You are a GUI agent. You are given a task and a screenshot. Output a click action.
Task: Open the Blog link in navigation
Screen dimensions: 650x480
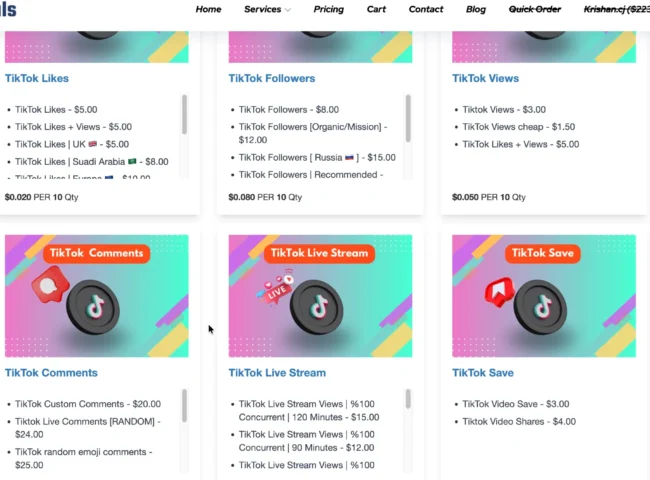(x=476, y=9)
